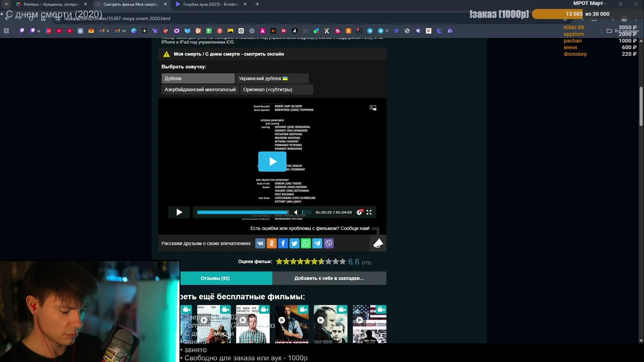The width and height of the screenshot is (644, 362).
Task: Select the Дубляж voiceover option
Action: point(198,78)
